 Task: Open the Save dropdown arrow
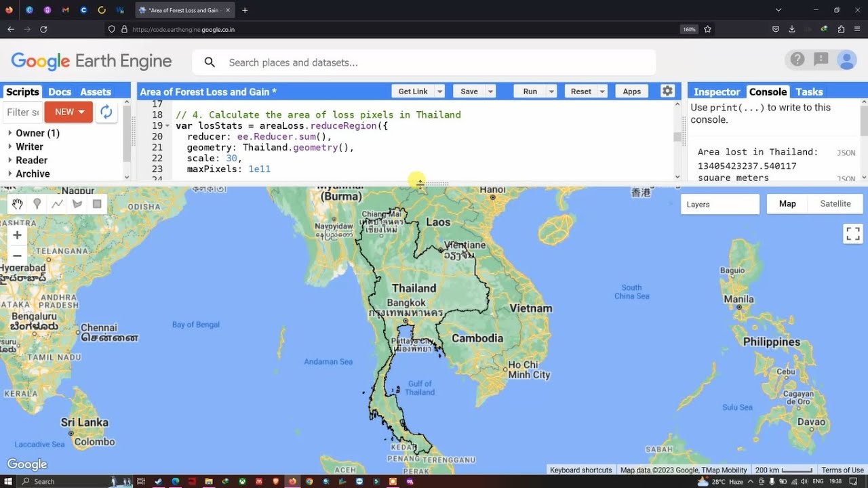(490, 91)
